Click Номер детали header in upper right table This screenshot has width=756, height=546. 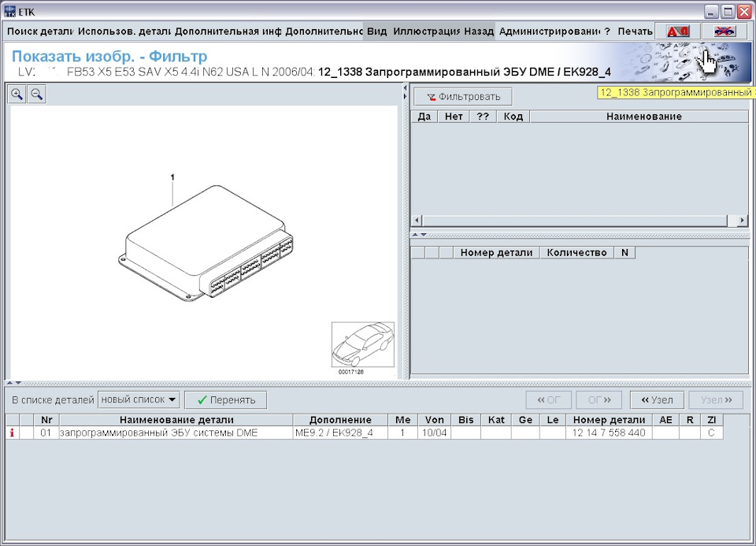coord(496,253)
